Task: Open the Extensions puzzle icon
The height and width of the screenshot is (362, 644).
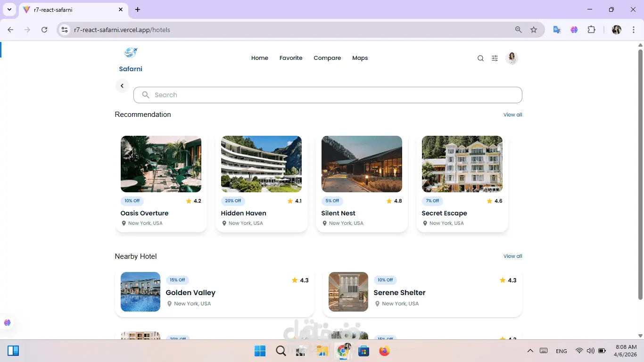Action: pos(591,30)
